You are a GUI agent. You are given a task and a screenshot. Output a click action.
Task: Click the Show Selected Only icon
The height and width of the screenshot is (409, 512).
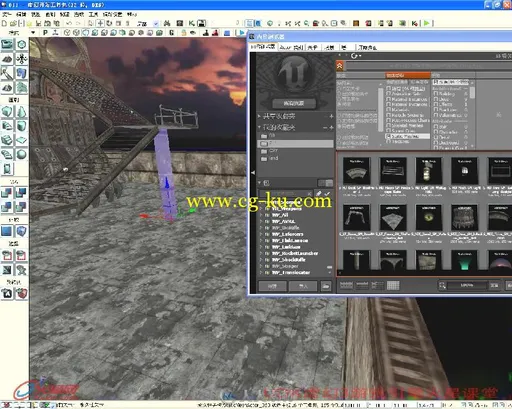(7, 255)
